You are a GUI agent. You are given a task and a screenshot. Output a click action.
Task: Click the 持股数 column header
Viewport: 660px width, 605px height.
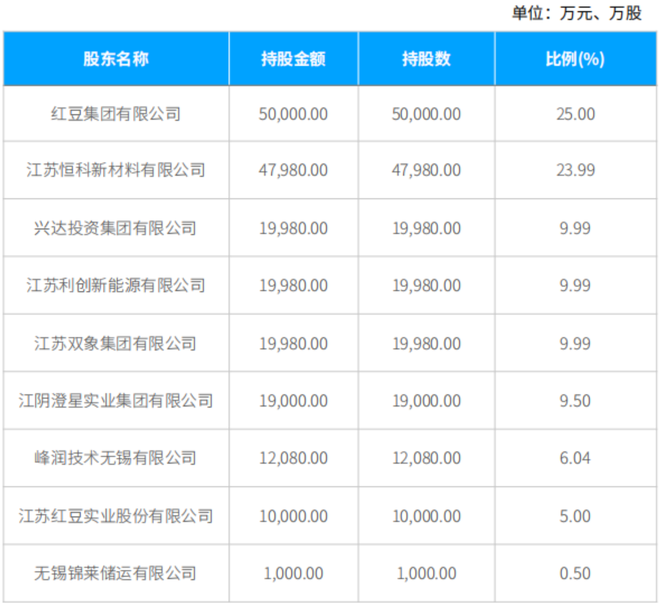click(427, 59)
